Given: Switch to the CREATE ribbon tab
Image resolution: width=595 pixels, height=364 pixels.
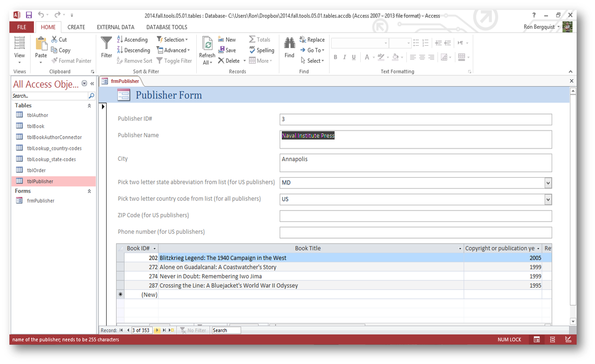Looking at the screenshot, I should pos(76,27).
